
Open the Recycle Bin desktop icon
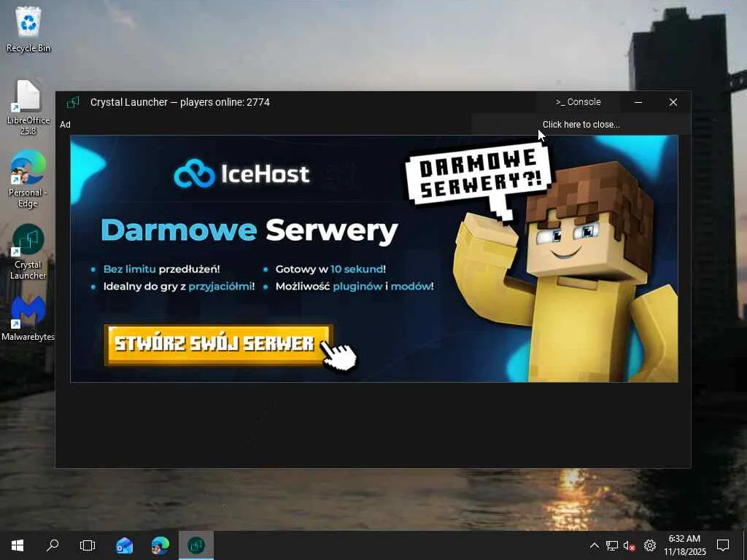point(28,29)
